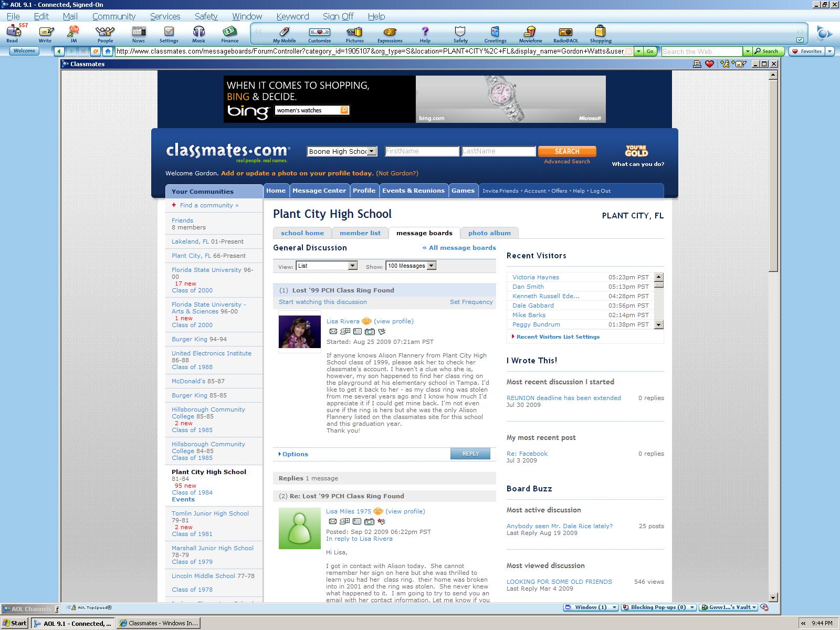Image resolution: width=840 pixels, height=630 pixels.
Task: Click the Reload page icon
Action: (96, 51)
